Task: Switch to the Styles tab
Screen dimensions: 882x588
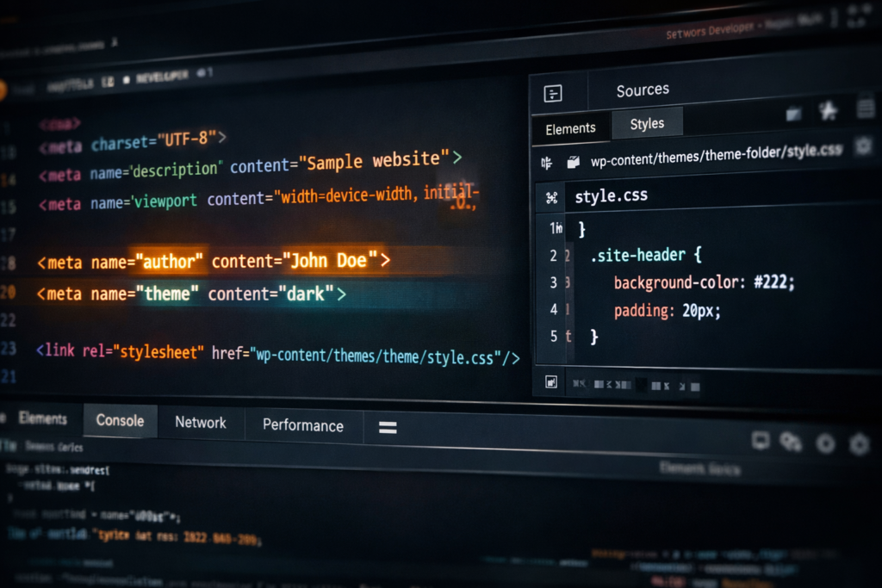Action: tap(647, 124)
